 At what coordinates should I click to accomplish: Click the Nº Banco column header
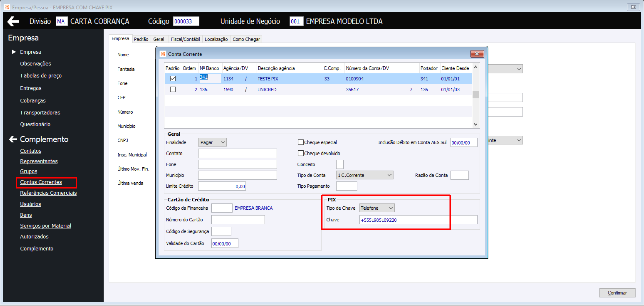point(210,68)
